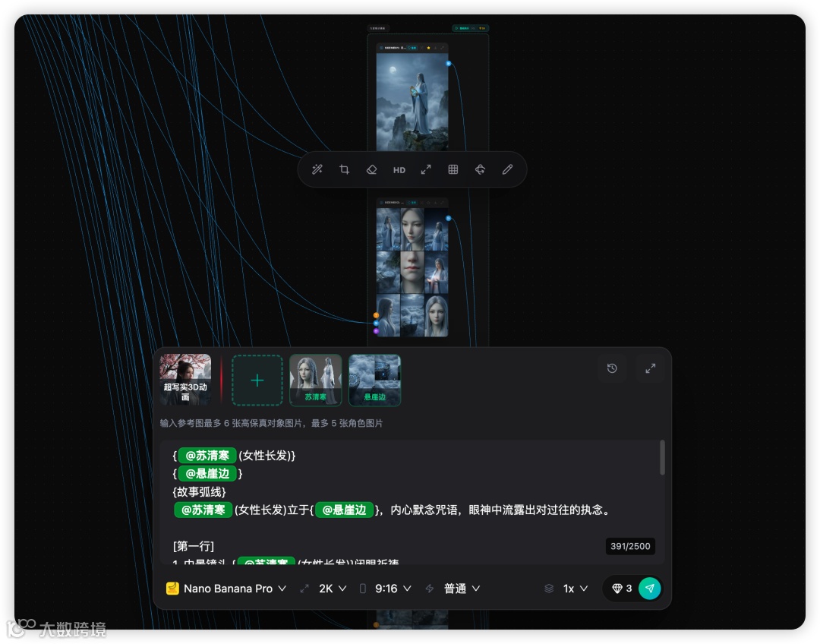Click the diamond credits 3 indicator

622,589
